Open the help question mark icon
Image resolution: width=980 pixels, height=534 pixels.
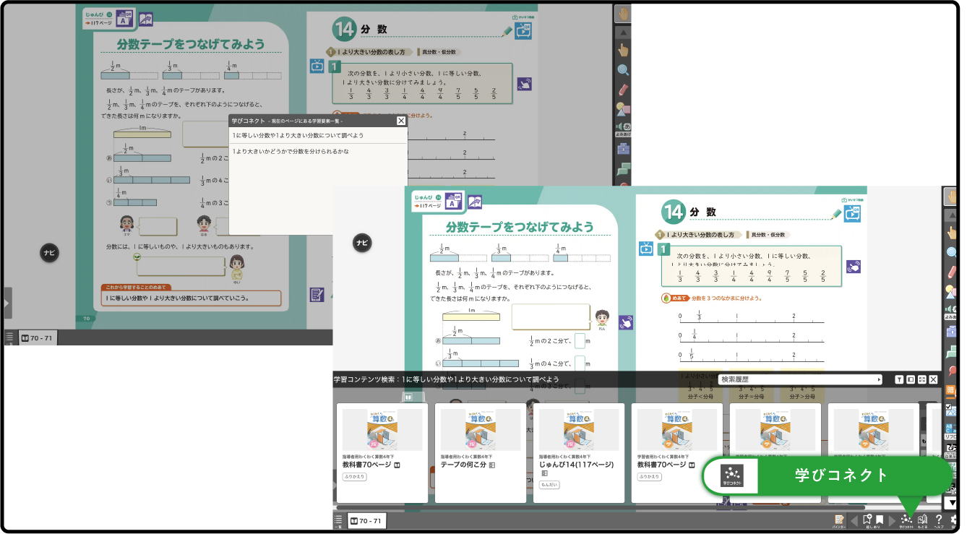(939, 520)
